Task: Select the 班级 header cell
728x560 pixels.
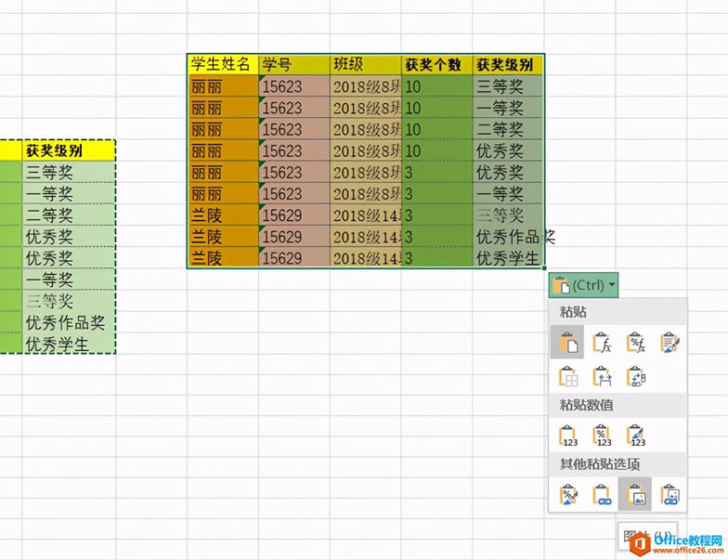Action: [366, 64]
